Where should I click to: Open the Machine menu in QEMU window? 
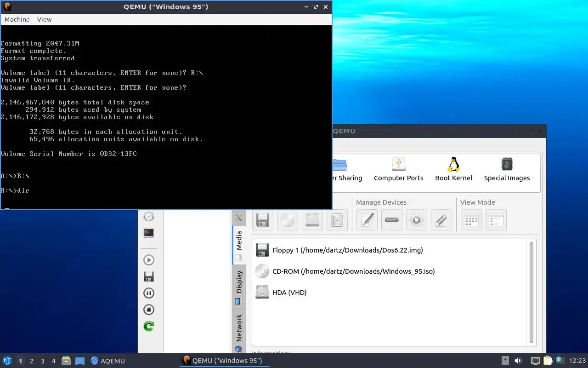tap(17, 19)
